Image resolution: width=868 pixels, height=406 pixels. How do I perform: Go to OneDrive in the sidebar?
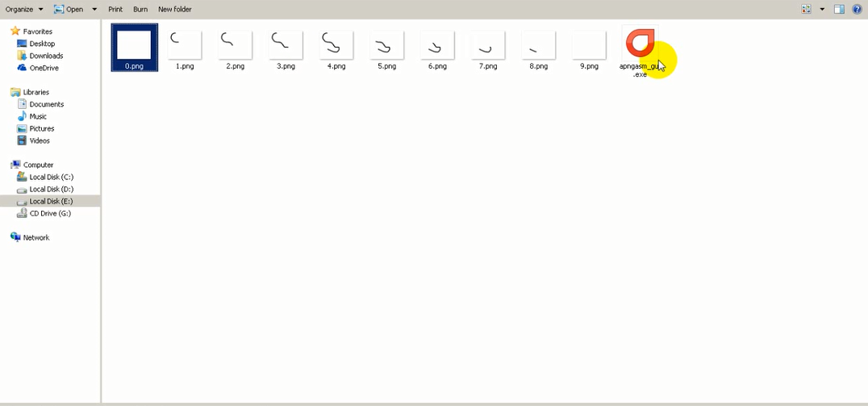[44, 68]
